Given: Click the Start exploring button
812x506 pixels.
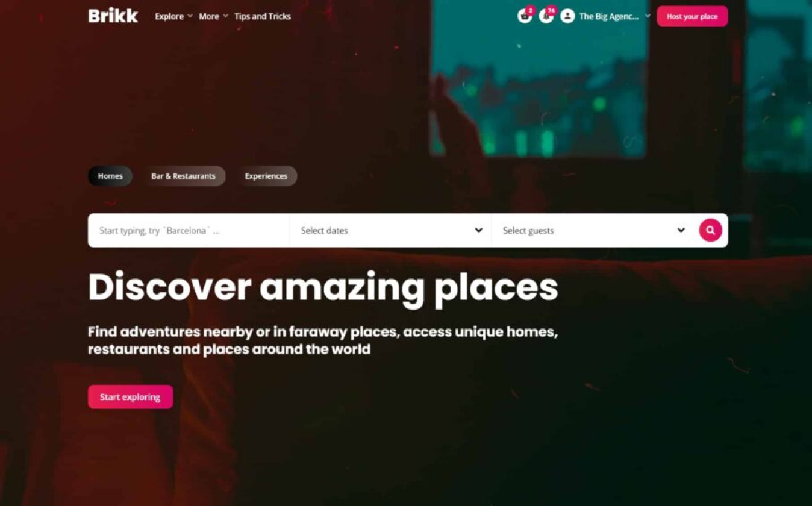Looking at the screenshot, I should pos(130,397).
